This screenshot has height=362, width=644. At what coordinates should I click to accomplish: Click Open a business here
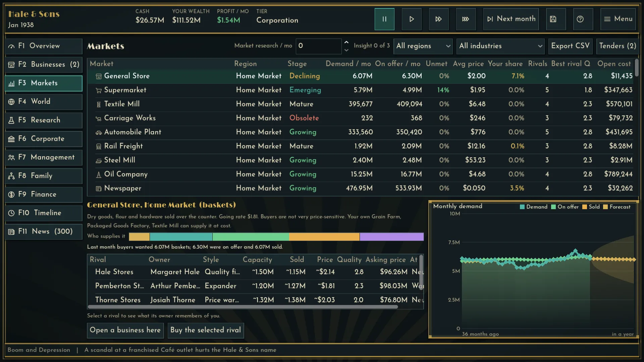coord(125,330)
